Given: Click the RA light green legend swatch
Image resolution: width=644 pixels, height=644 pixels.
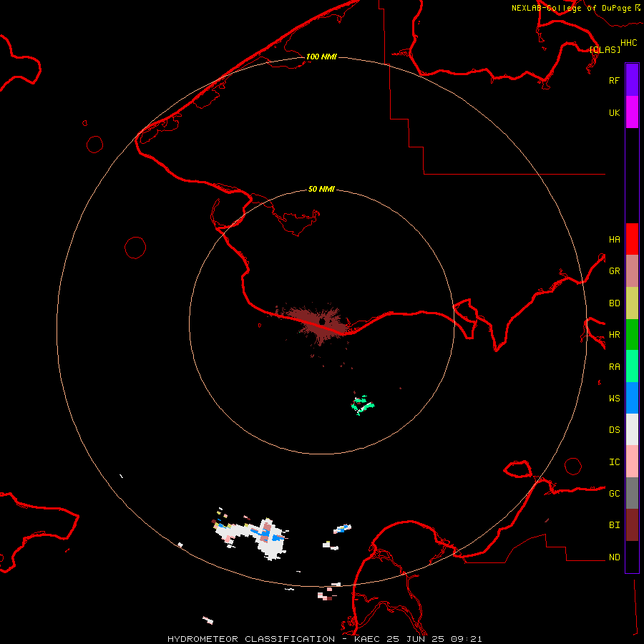Looking at the screenshot, I should (x=632, y=366).
